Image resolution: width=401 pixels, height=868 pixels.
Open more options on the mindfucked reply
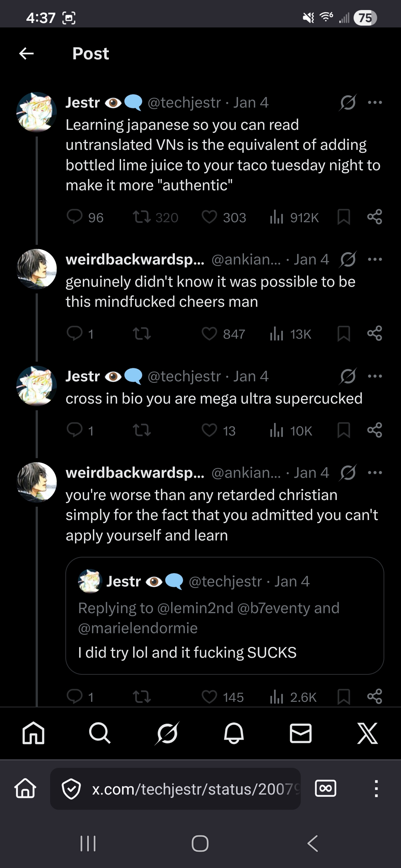tap(375, 259)
